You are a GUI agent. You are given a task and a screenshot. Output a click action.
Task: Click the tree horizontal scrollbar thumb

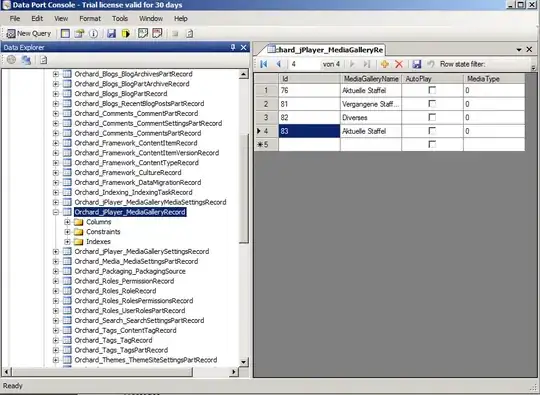pos(103,372)
